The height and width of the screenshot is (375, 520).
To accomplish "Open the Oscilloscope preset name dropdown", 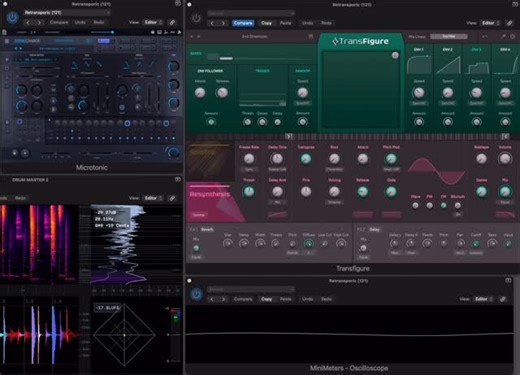I will (251, 289).
